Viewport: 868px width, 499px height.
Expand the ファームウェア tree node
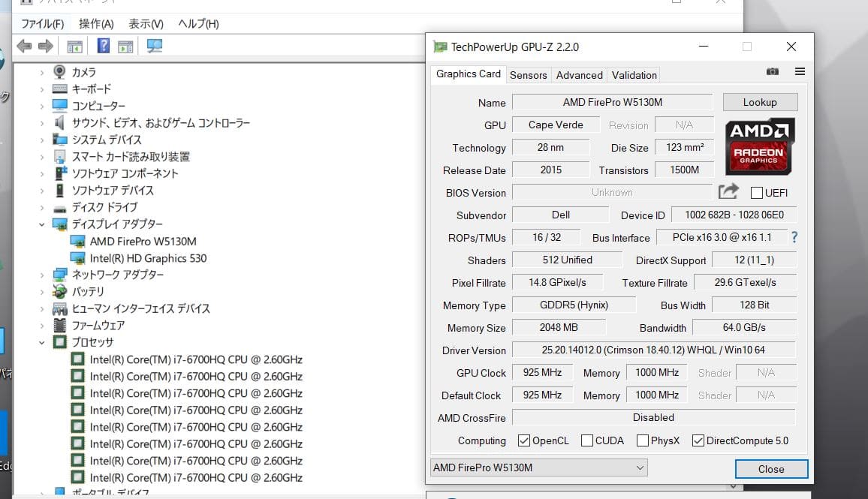pos(41,326)
